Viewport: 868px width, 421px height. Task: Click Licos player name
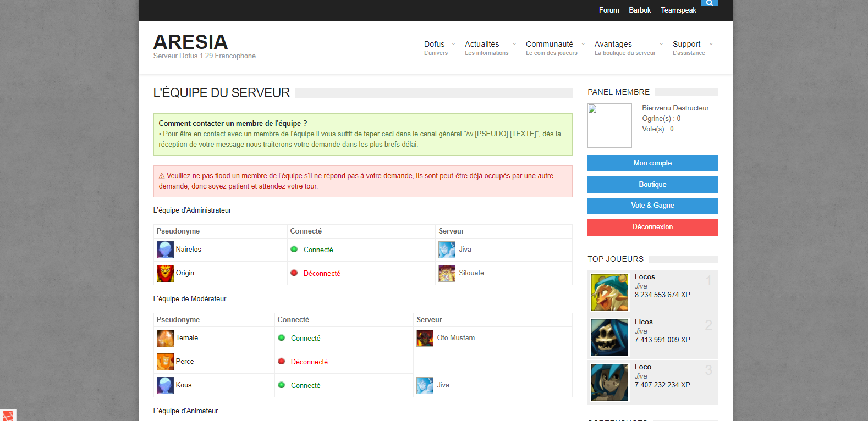(x=644, y=322)
